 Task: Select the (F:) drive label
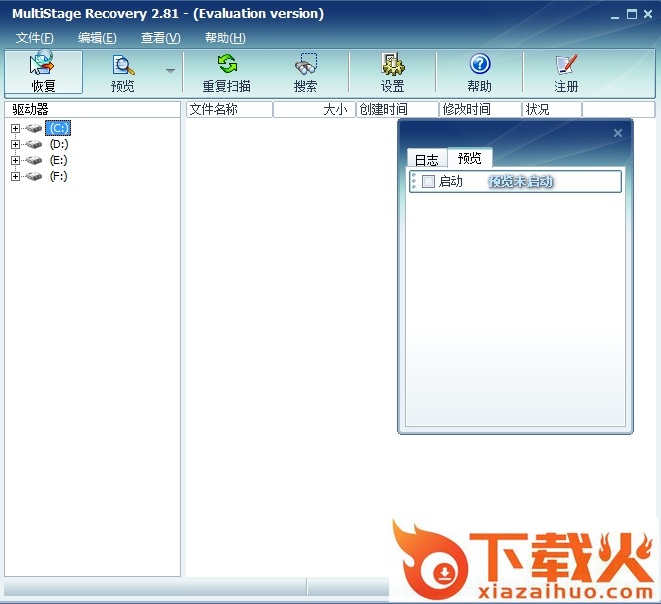[x=58, y=176]
